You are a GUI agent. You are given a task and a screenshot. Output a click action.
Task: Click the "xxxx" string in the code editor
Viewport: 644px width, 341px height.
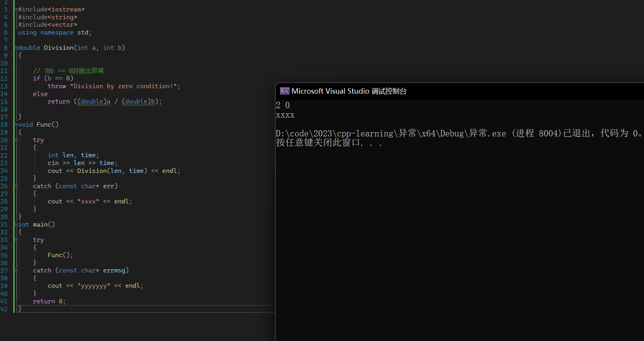pos(88,201)
